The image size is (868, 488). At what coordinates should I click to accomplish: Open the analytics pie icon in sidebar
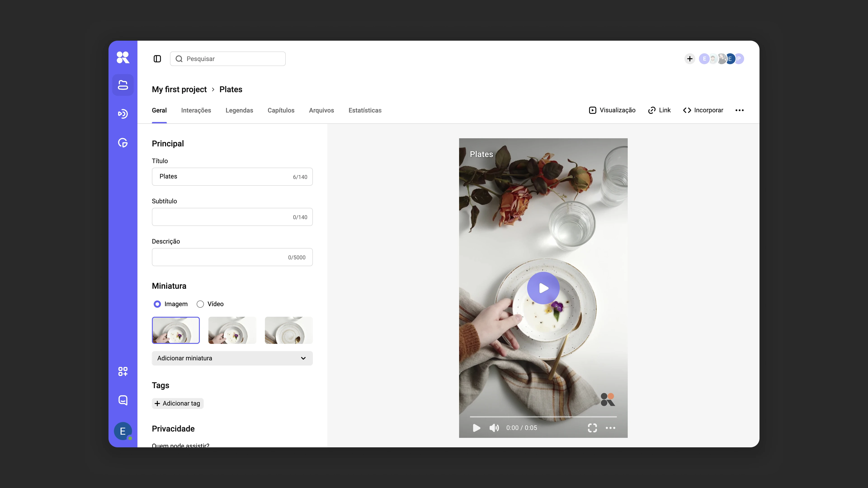[123, 143]
